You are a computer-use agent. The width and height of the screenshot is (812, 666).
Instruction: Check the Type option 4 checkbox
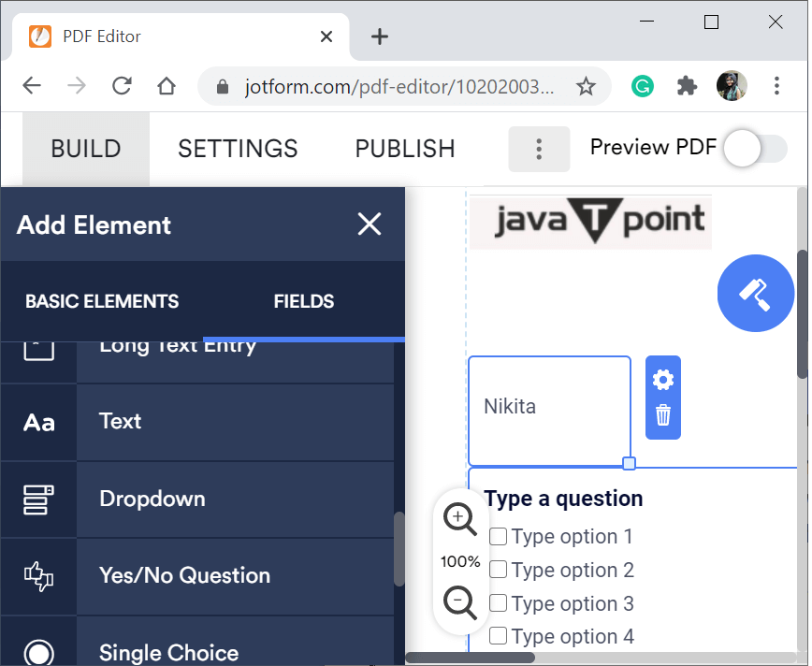coord(499,635)
